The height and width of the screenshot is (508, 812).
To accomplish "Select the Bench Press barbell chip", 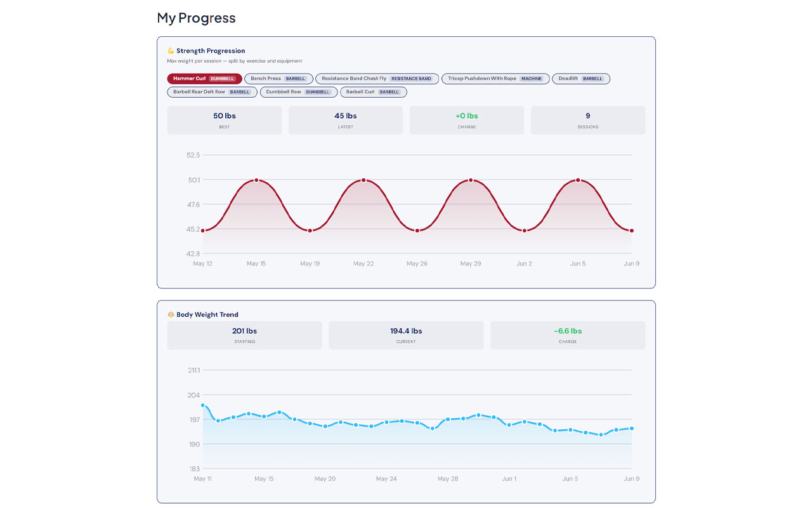I will tap(278, 79).
